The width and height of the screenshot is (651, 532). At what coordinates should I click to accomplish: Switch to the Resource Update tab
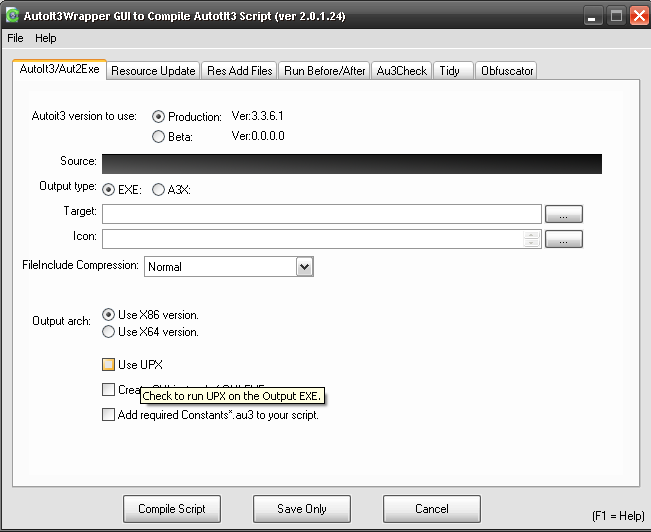[153, 71]
